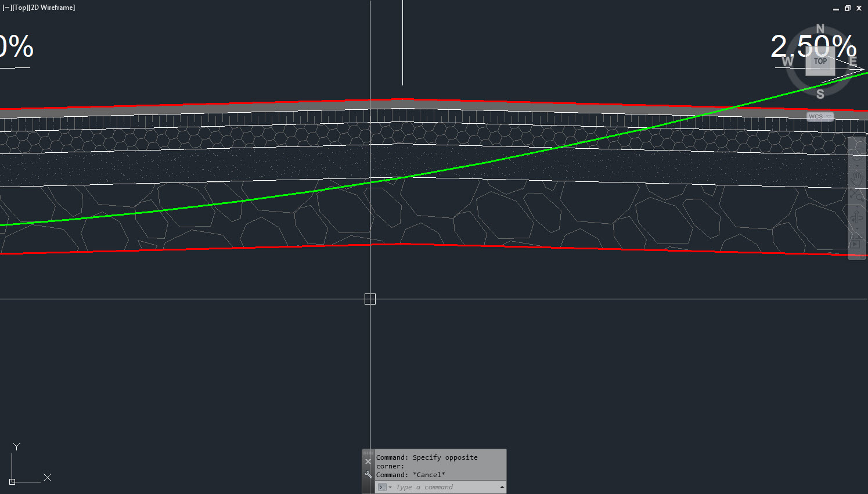This screenshot has width=868, height=494.
Task: Click N on the ViewCube compass
Action: pos(820,28)
